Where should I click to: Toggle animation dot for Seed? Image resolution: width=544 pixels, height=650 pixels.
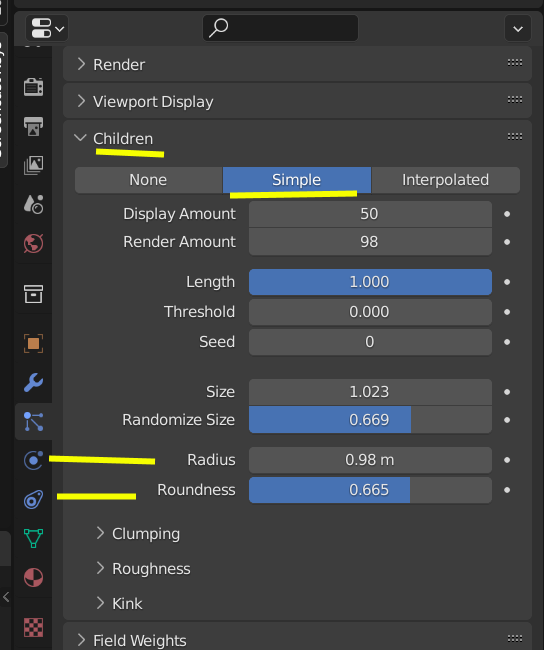(507, 342)
